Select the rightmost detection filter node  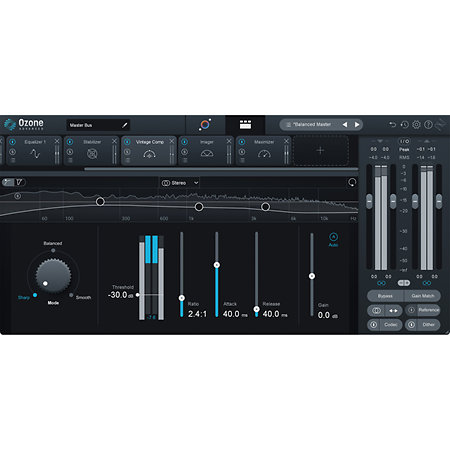tap(265, 207)
